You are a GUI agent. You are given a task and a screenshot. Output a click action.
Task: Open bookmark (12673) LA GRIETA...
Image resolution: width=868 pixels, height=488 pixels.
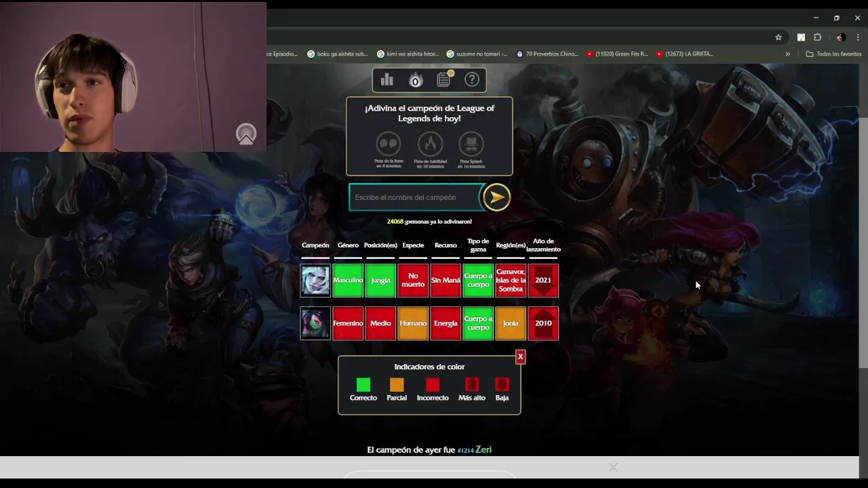pos(685,54)
